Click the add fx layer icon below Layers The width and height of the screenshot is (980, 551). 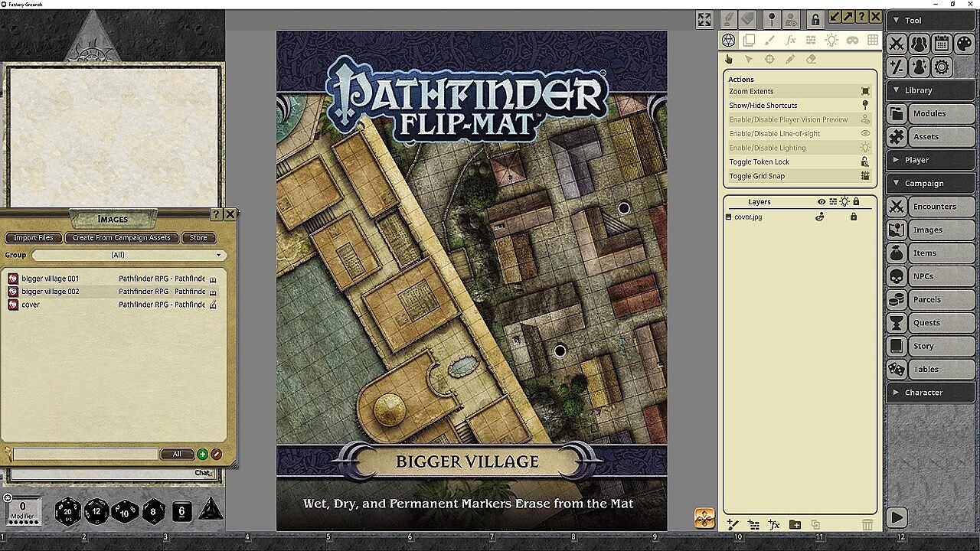tap(774, 524)
